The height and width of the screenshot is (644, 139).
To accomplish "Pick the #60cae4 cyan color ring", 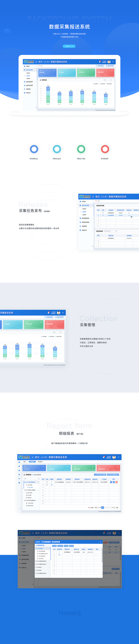I will coord(57,149).
